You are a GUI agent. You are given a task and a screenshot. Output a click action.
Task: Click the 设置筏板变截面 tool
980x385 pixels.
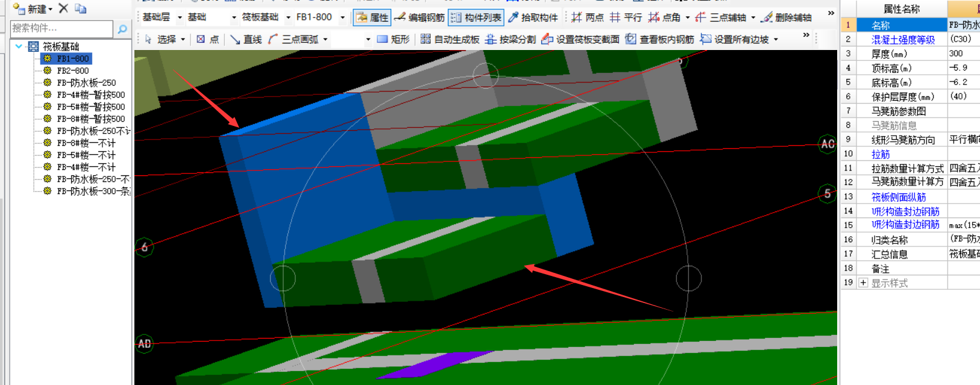tap(580, 39)
